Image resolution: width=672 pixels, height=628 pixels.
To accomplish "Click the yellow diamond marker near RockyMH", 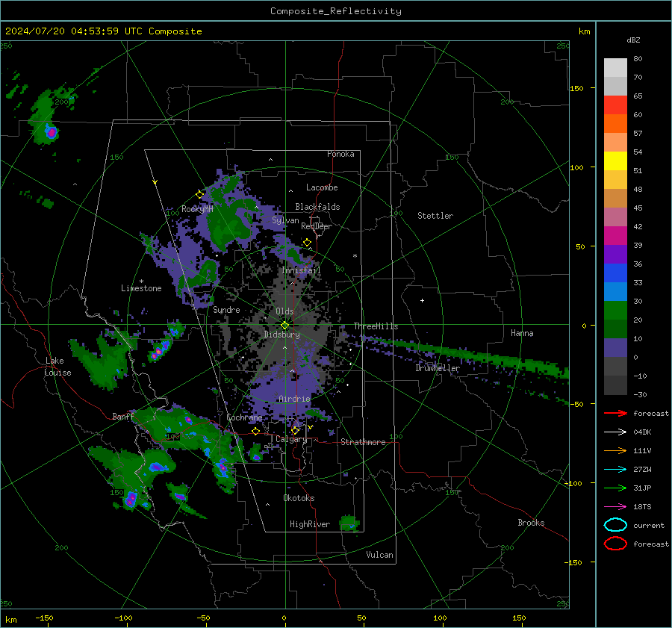I will pyautogui.click(x=199, y=195).
